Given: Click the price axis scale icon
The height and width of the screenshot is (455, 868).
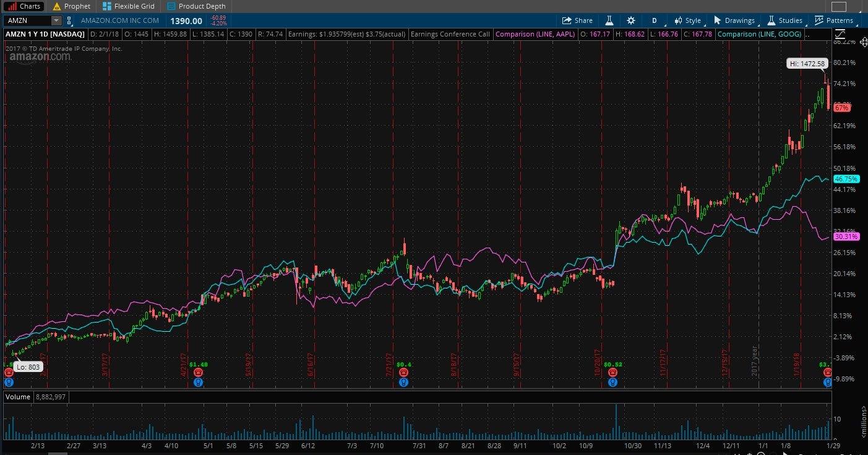Looking at the screenshot, I should 840,34.
